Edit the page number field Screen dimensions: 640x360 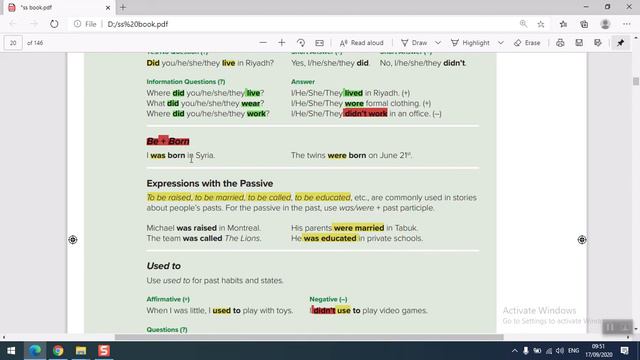coord(13,43)
